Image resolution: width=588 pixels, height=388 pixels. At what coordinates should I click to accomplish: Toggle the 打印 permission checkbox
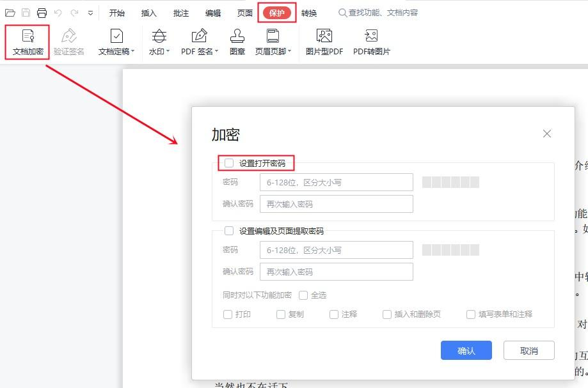pos(228,314)
